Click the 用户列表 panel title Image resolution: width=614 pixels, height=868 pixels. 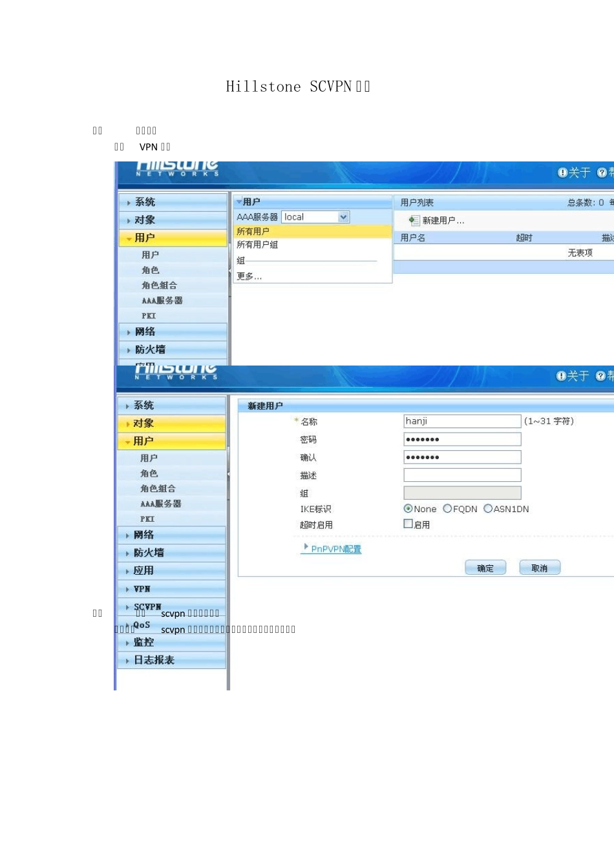(x=417, y=202)
